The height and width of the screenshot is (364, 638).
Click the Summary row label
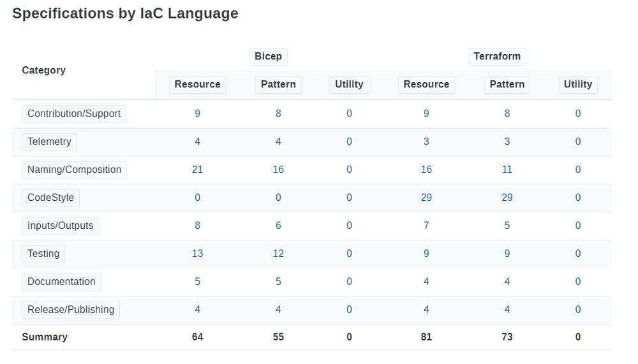[x=45, y=338]
